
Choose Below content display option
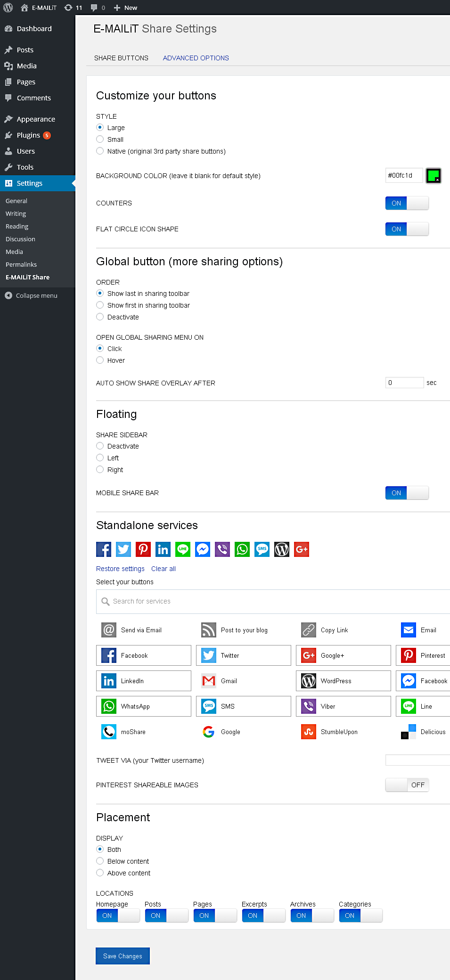coord(100,861)
